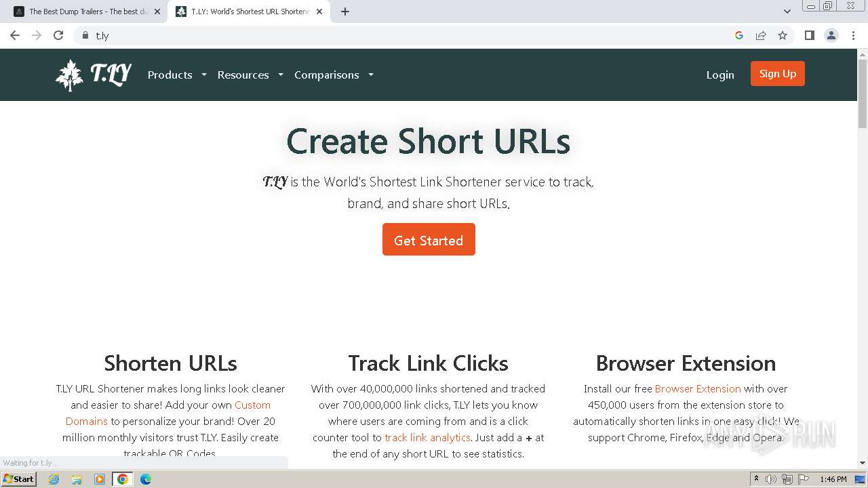This screenshot has height=488, width=868.
Task: Click the page vertical scrollbar thumb
Action: [863, 94]
